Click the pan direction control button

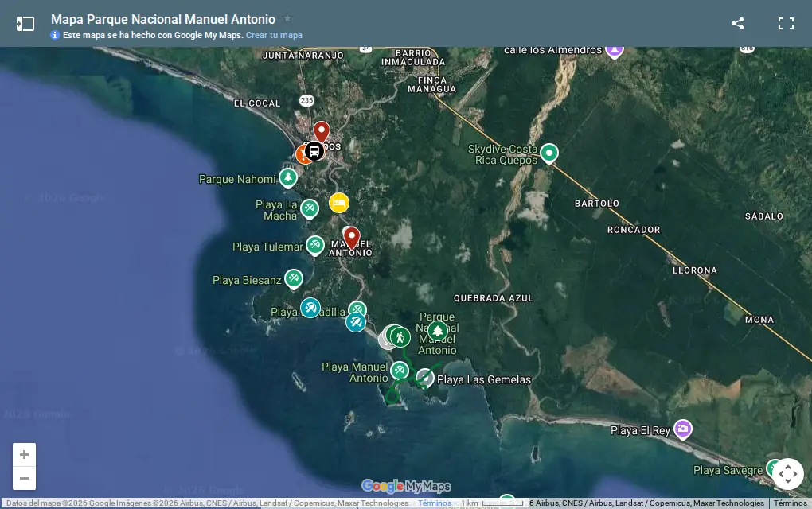788,474
